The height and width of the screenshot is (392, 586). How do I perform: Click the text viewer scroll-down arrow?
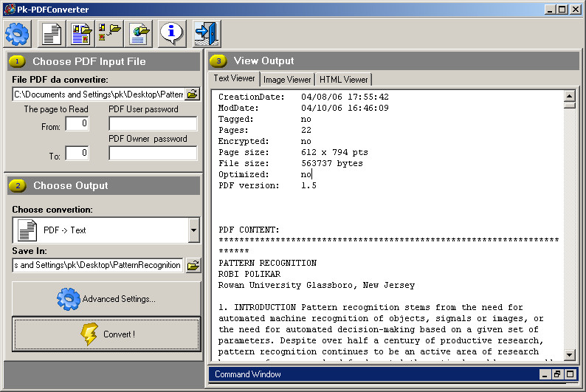pyautogui.click(x=570, y=354)
